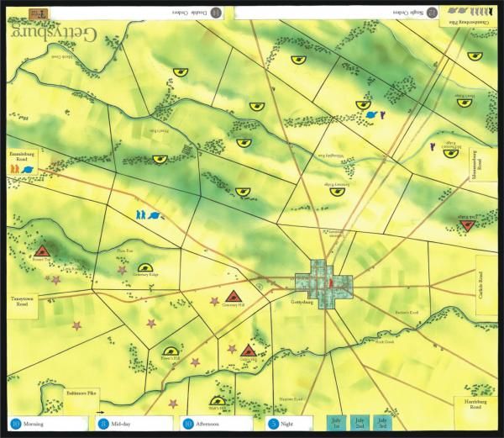The image size is (504, 438).
Task: Click the yellow hill marker on Power's Hill
Action: (x=171, y=351)
